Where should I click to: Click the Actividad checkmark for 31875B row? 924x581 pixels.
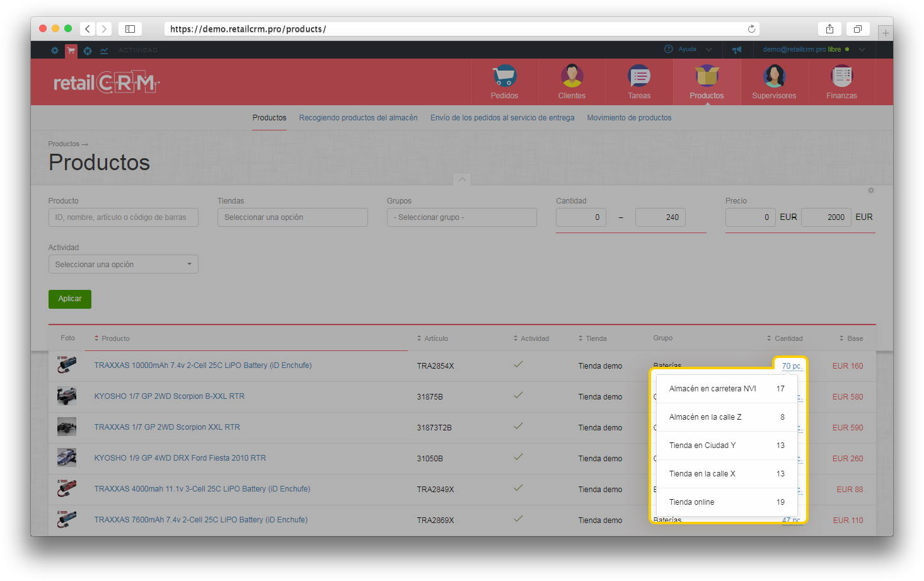click(518, 395)
